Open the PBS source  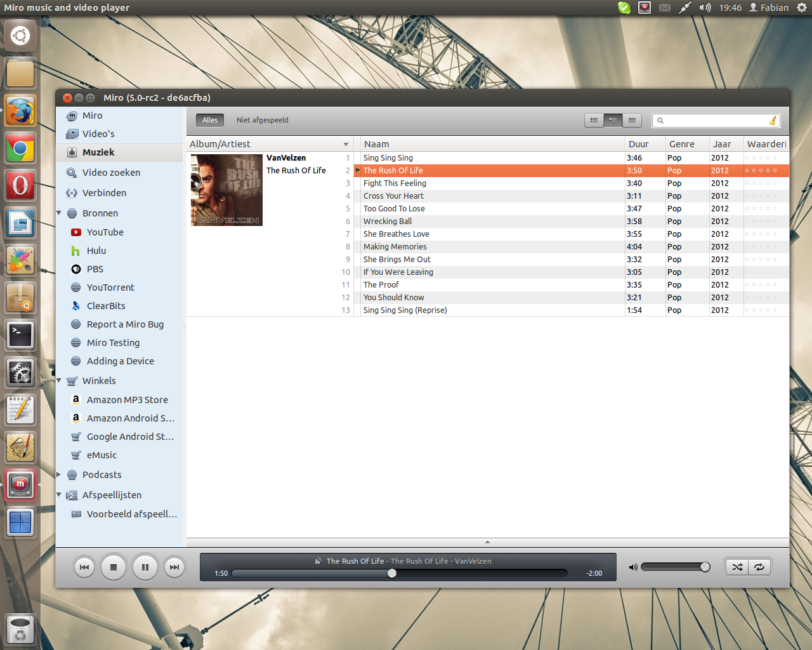pyautogui.click(x=119, y=269)
